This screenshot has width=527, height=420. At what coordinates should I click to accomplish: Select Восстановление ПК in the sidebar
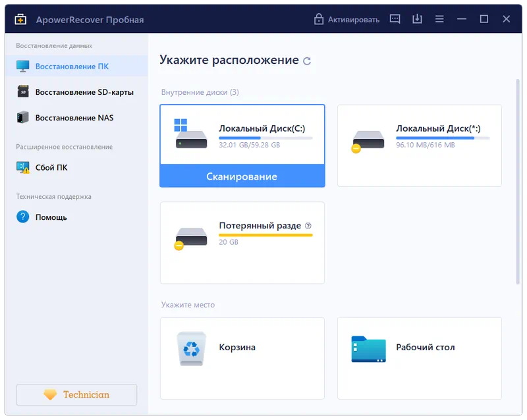(76, 66)
